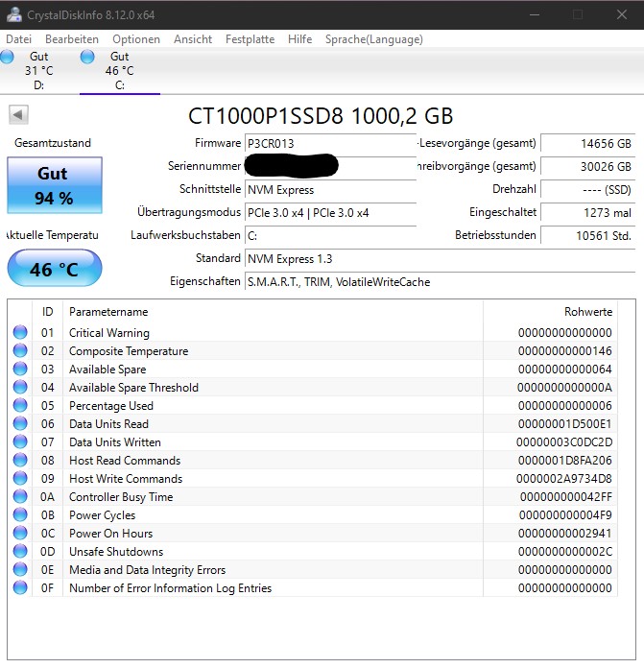The width and height of the screenshot is (644, 668).
Task: Click the previous disk arrow button
Action: pyautogui.click(x=18, y=114)
